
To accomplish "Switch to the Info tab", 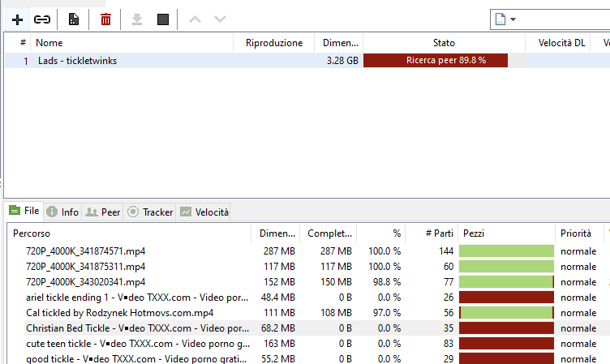I will click(x=62, y=212).
